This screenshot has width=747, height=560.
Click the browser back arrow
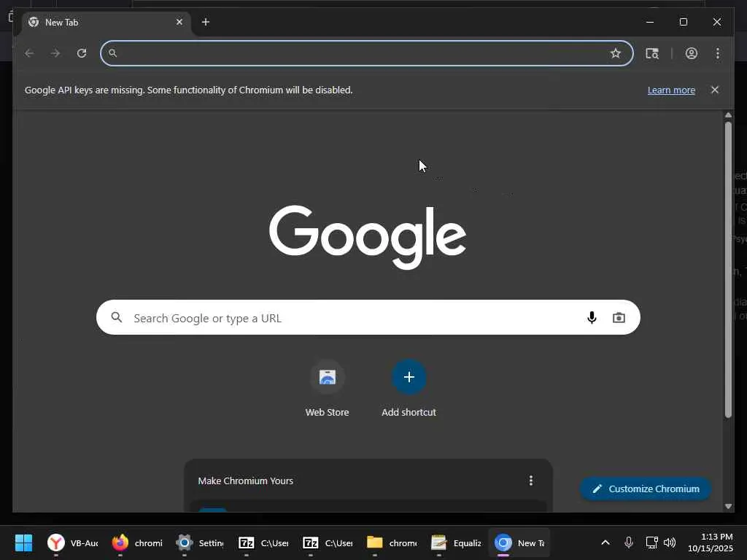point(29,53)
